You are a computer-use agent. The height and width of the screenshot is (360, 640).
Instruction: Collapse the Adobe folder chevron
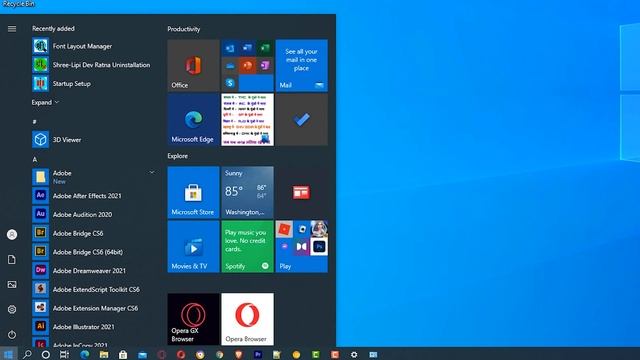(x=152, y=173)
